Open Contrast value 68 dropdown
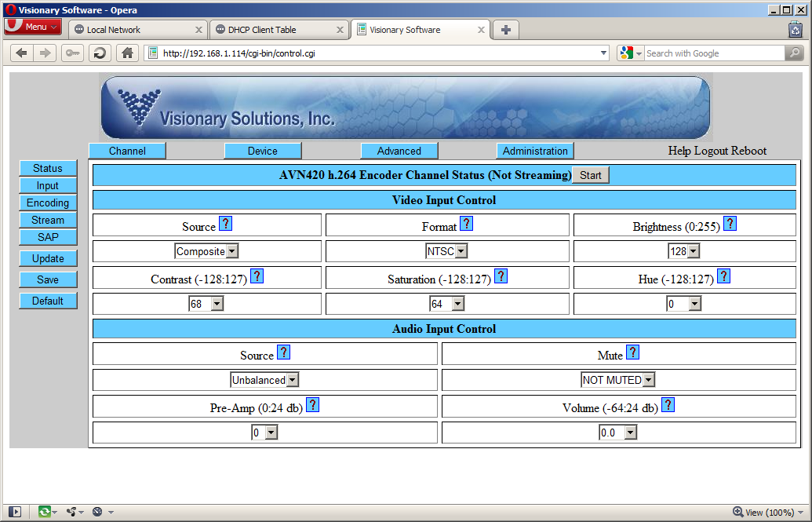Viewport: 812px width, 522px height. coord(206,304)
